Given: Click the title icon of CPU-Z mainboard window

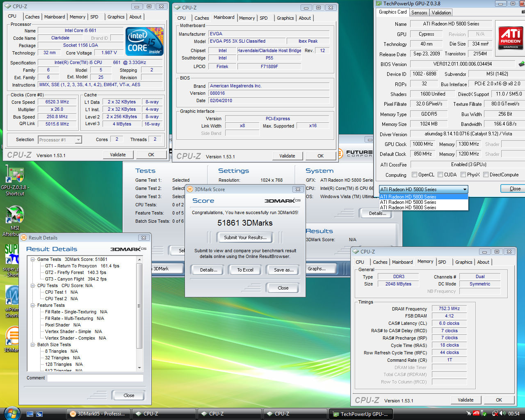Looking at the screenshot, I should 177,7.
